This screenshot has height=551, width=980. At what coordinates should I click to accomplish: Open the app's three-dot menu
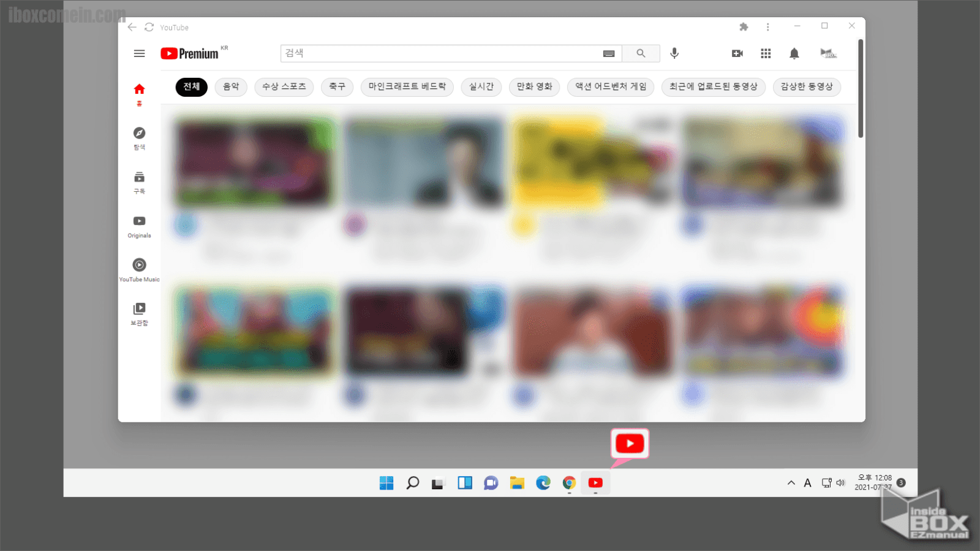click(767, 27)
